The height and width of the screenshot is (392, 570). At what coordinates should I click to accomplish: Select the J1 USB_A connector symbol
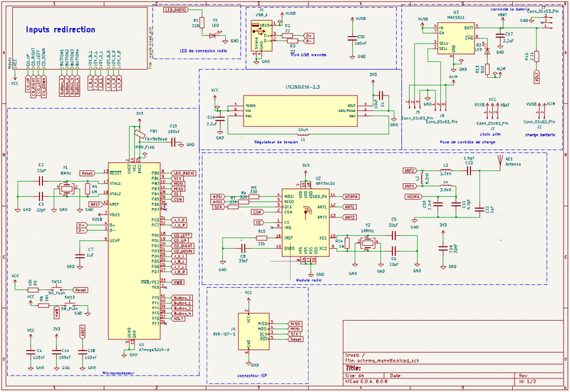pyautogui.click(x=261, y=36)
